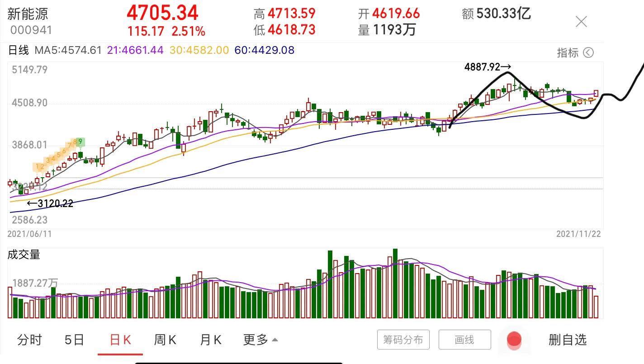Image resolution: width=644 pixels, height=364 pixels.
Task: Click the low value 4618.73
Action: (291, 30)
